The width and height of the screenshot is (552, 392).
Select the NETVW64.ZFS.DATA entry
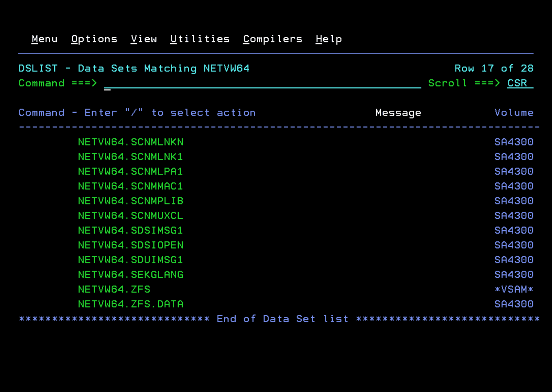click(x=130, y=304)
